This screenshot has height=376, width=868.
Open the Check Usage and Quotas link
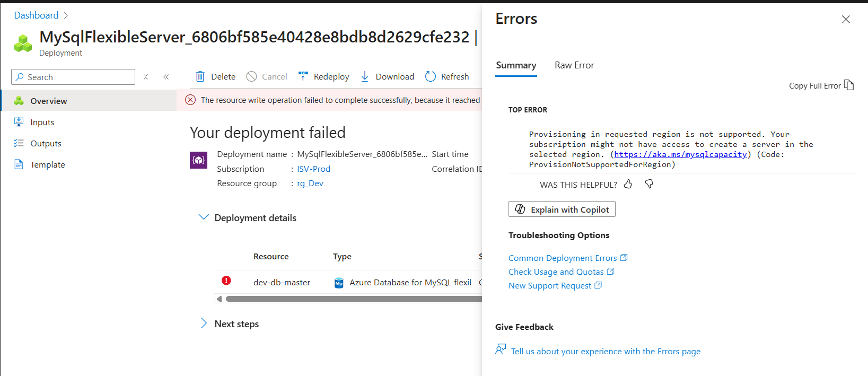(561, 272)
